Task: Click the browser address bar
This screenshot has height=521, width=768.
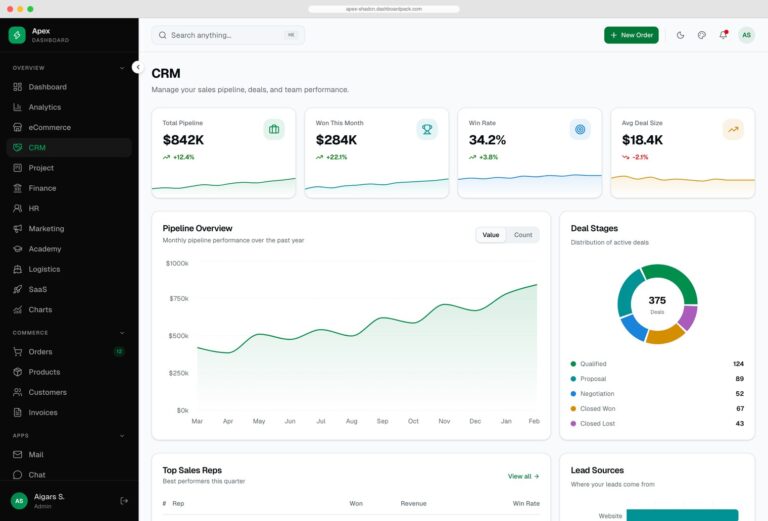Action: [384, 9]
